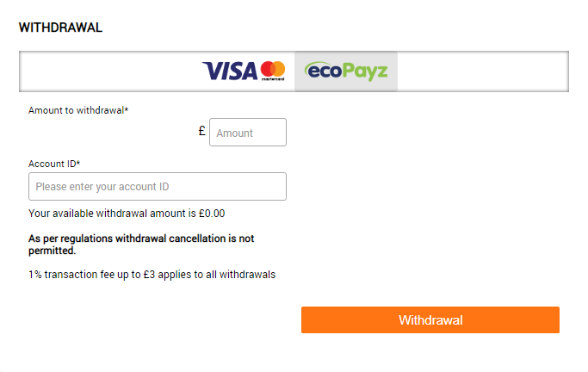Screen dimensions: 588x372
Task: Choose the Mastercard circles logo
Action: point(273,69)
